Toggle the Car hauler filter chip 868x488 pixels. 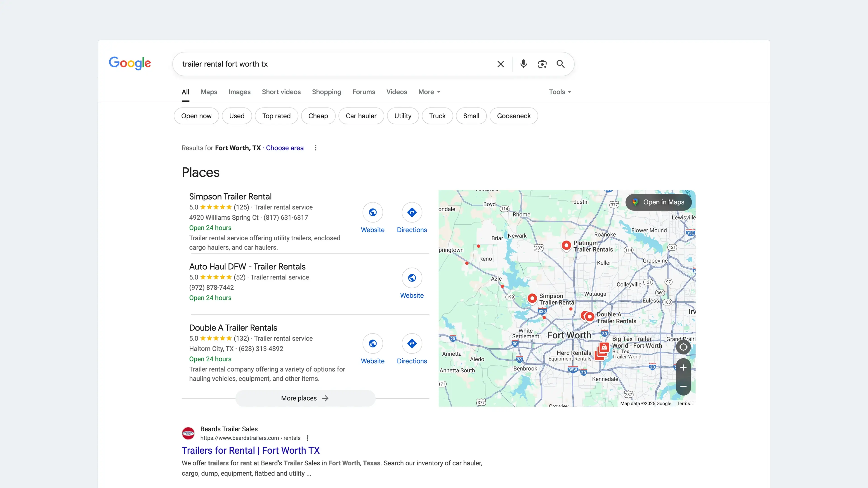pos(361,116)
